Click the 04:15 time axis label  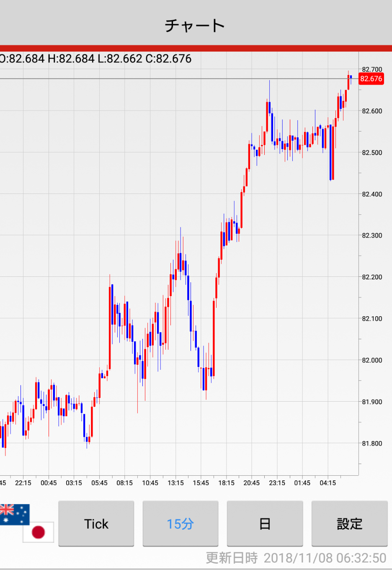coord(328,483)
